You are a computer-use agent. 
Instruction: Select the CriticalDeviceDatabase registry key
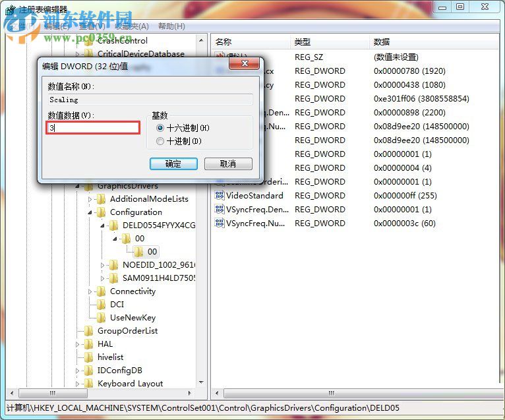[140, 54]
